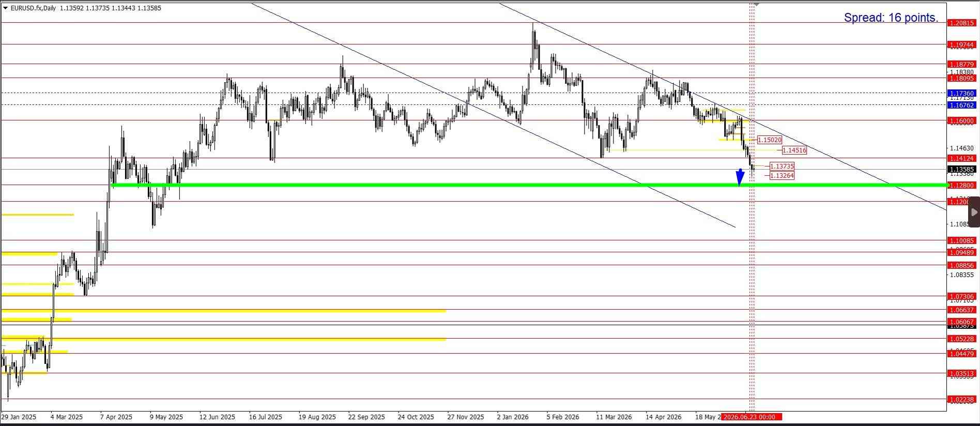Select the blue down arrow object
Screen dimensions: 980x426
tap(740, 177)
